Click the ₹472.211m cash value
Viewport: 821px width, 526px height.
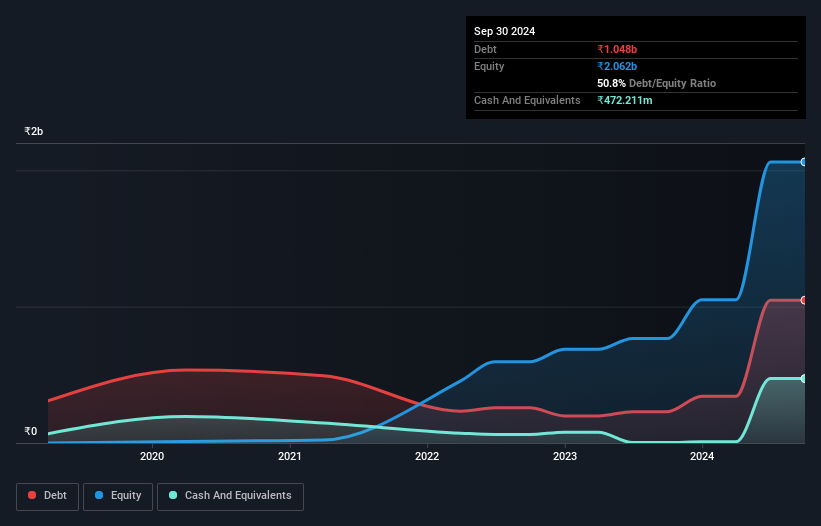tap(625, 100)
